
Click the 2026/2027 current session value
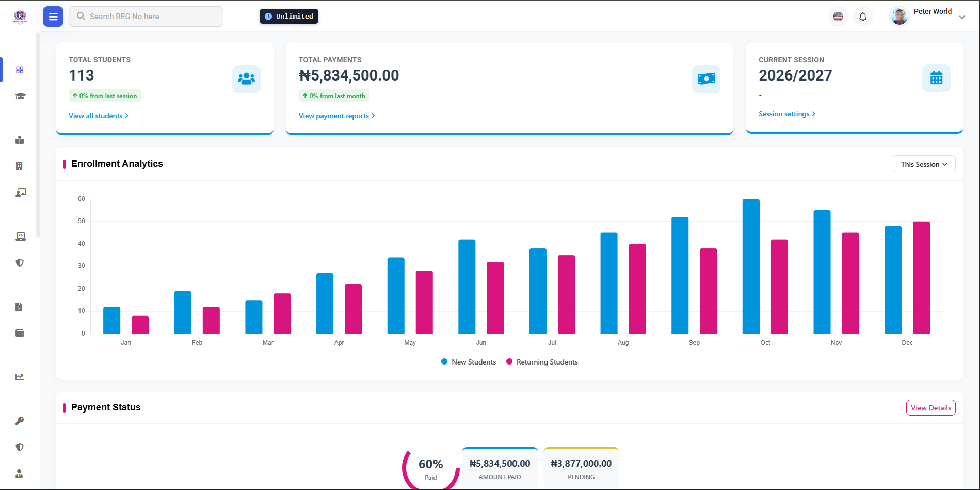[x=795, y=75]
